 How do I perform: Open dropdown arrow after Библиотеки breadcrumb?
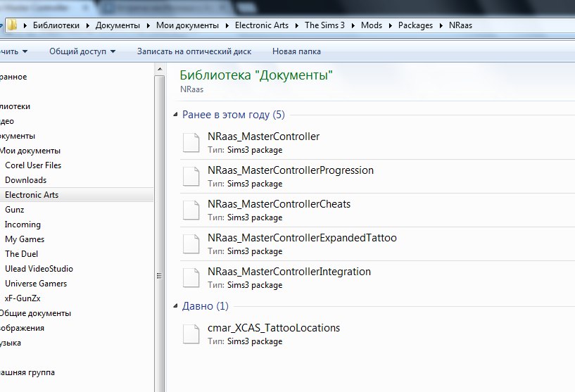point(88,25)
